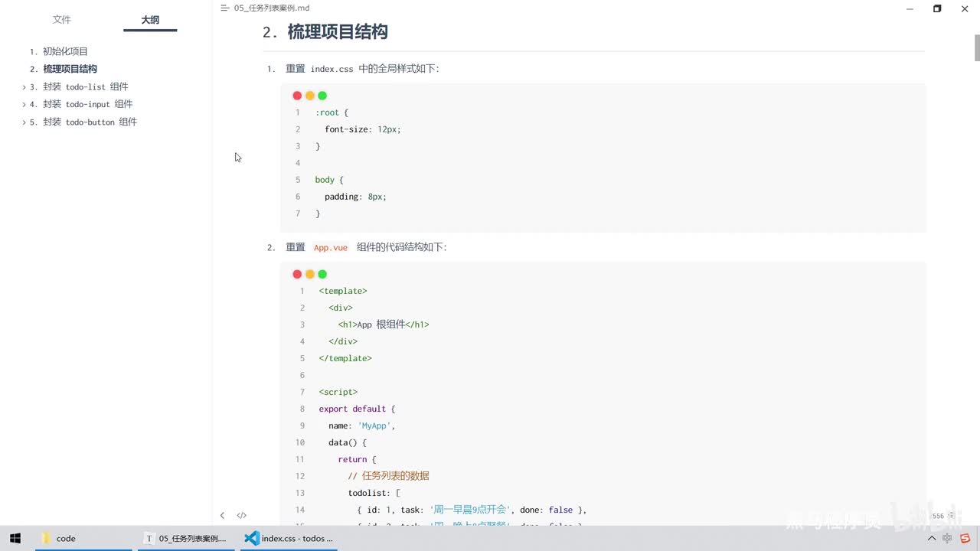This screenshot has height=551, width=980.
Task: Open outline item 3. 封装 todo-list 组件
Action: [84, 86]
